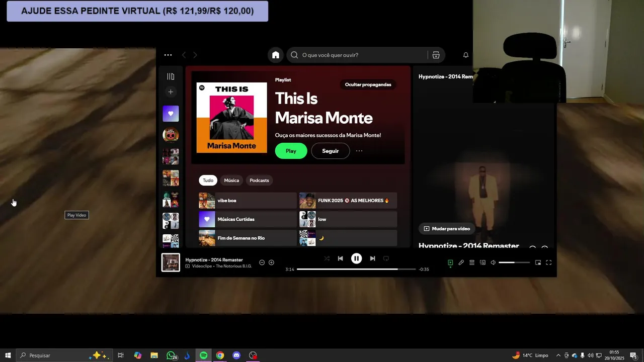
Task: Open the miniplayer icon
Action: tap(538, 262)
